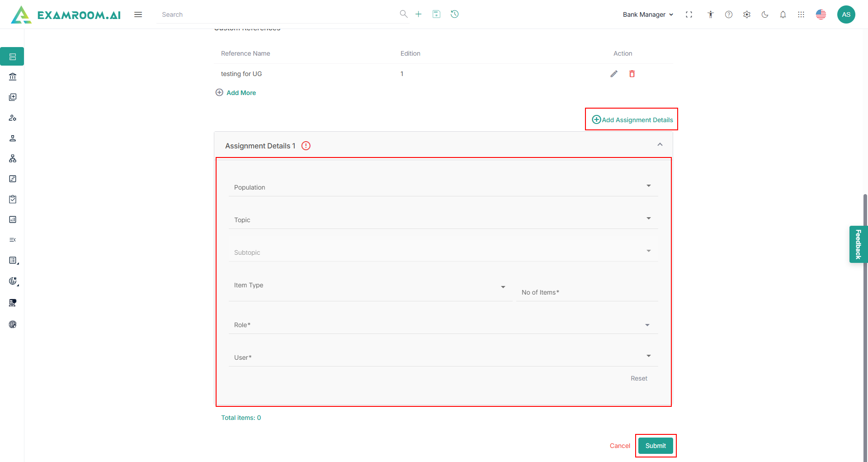
Task: Open the bank building sidebar icon
Action: pyautogui.click(x=13, y=77)
